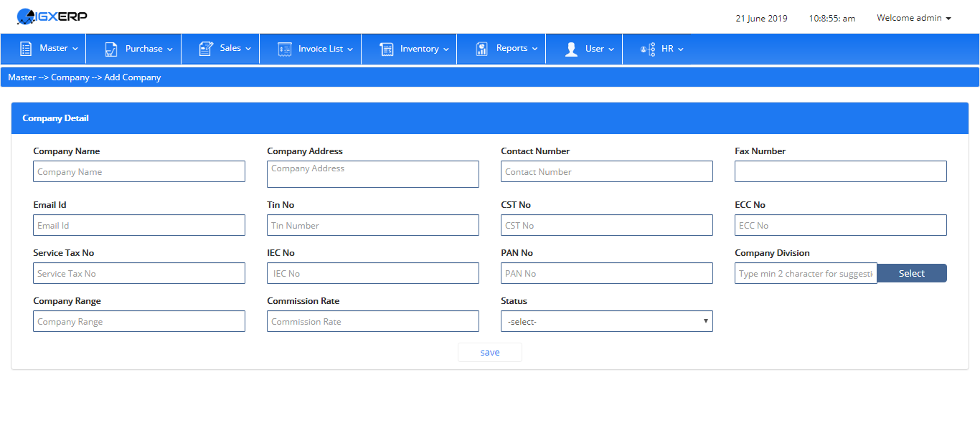Expand the Welcome admin dropdown
The height and width of the screenshot is (448, 980).
tap(914, 18)
